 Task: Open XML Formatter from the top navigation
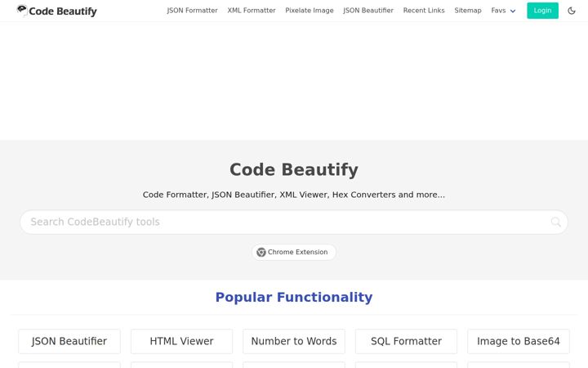tap(252, 11)
